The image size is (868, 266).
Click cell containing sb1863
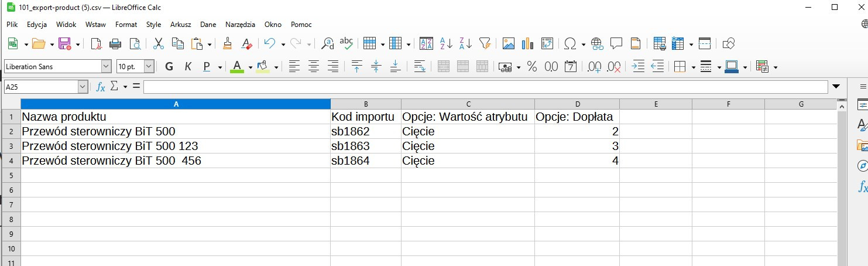(365, 146)
